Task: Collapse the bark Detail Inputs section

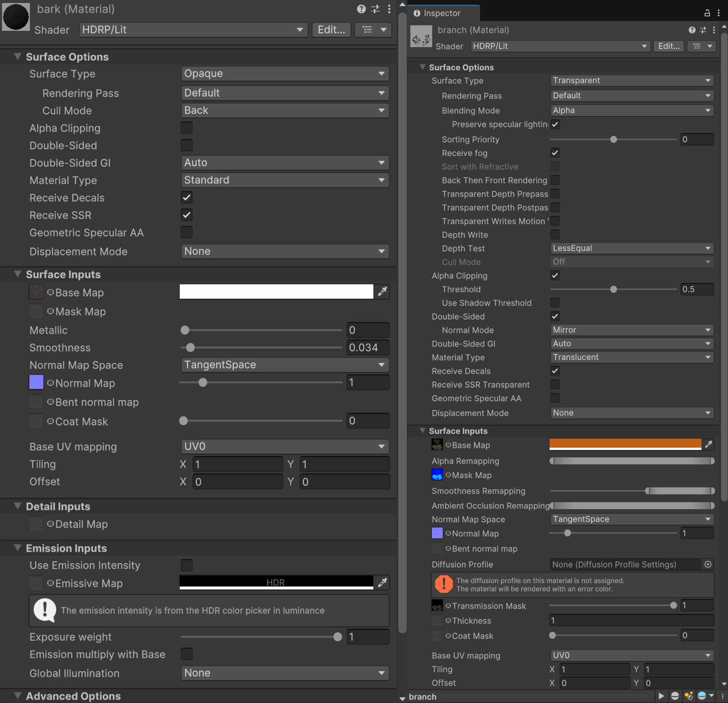Action: (x=17, y=506)
